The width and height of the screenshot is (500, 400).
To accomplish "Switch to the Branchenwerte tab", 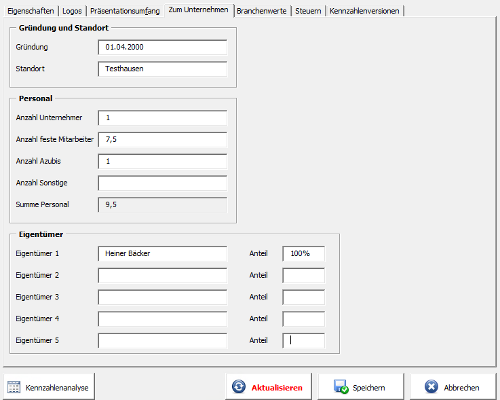I will [261, 11].
